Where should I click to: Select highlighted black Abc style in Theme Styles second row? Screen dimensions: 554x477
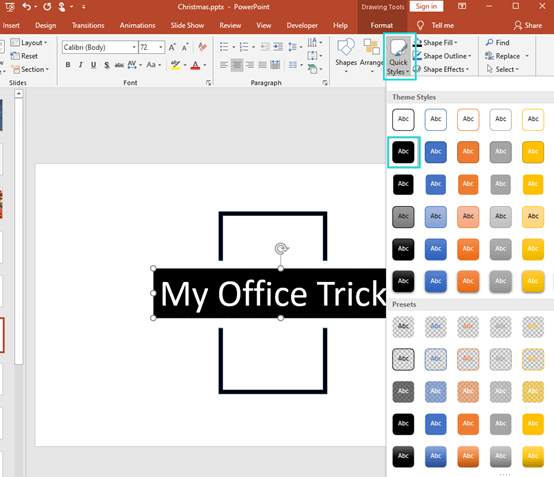pyautogui.click(x=403, y=152)
